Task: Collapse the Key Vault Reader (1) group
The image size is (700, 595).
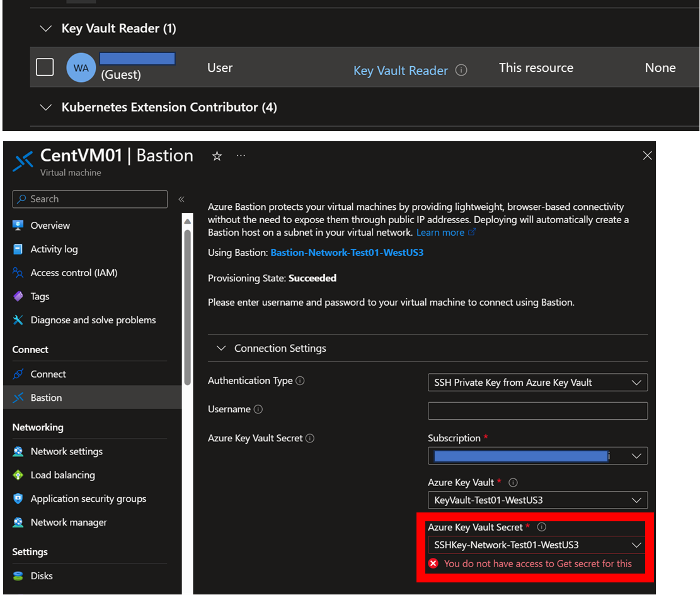Action: click(x=45, y=28)
